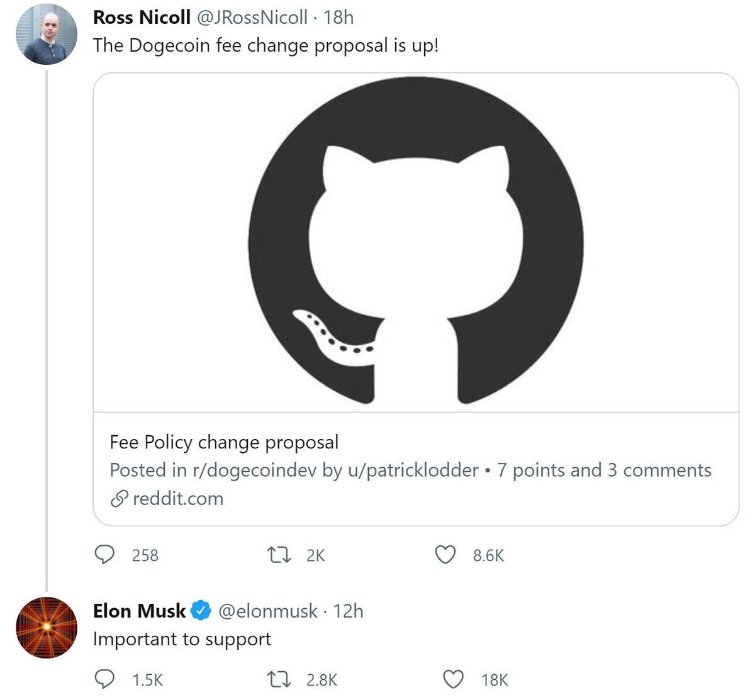Click the 2.8K retweets count
The width and height of the screenshot is (755, 700).
pyautogui.click(x=322, y=679)
